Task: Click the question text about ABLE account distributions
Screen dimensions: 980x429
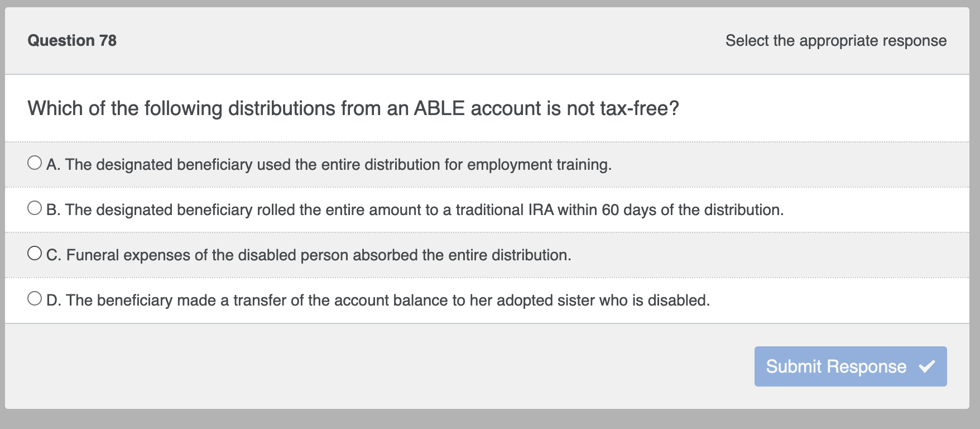Action: coord(354,108)
